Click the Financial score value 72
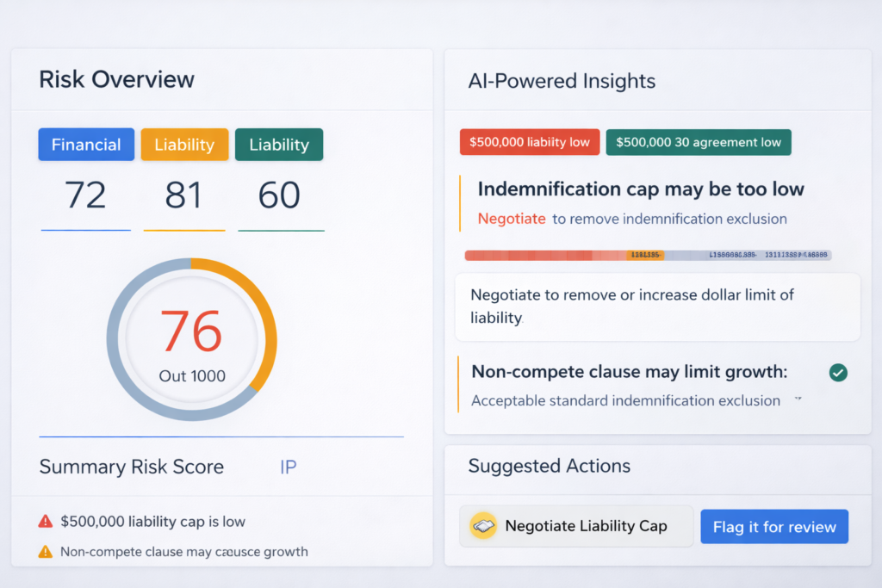Image resolution: width=882 pixels, height=588 pixels. pyautogui.click(x=85, y=195)
